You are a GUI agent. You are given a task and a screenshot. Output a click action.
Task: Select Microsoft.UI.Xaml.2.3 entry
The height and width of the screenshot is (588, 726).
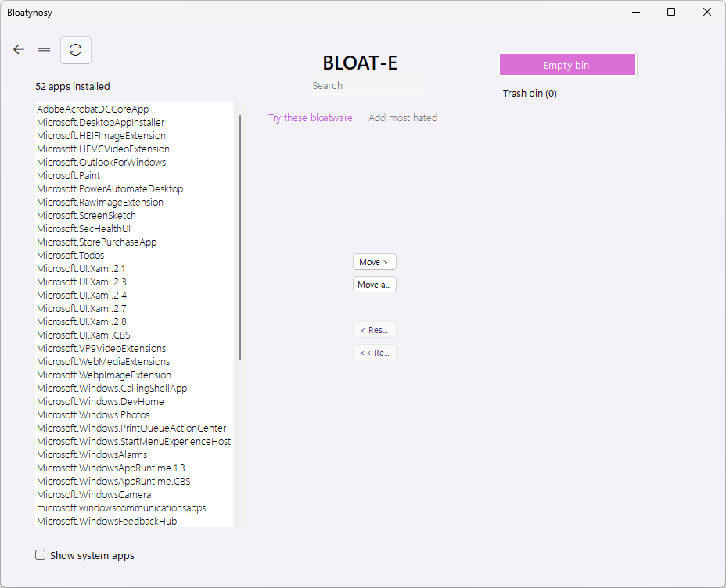coord(135,281)
